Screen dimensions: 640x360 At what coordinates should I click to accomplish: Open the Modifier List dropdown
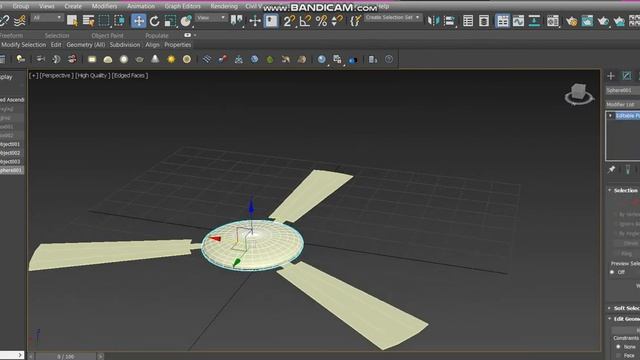[x=623, y=105]
